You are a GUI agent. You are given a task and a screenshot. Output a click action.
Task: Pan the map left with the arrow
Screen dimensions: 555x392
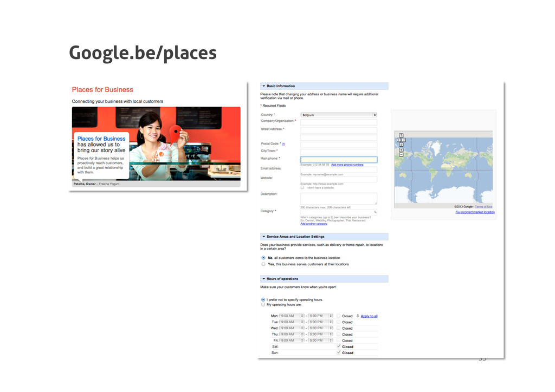click(x=399, y=140)
